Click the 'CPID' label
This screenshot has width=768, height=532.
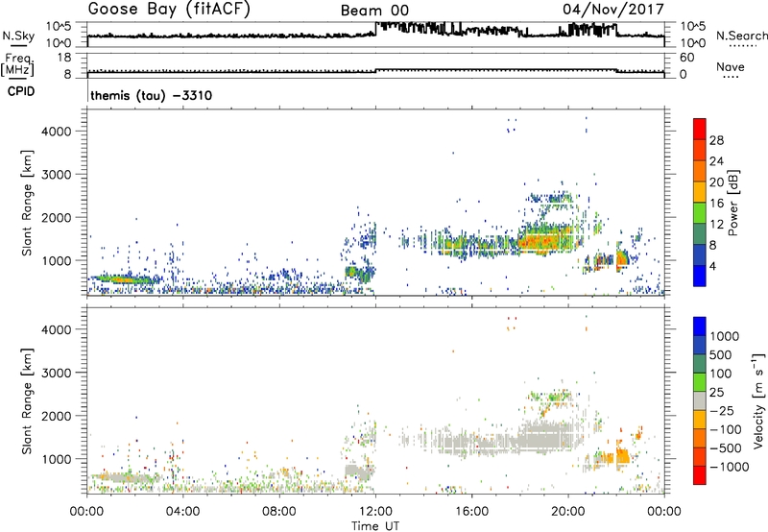tap(21, 91)
